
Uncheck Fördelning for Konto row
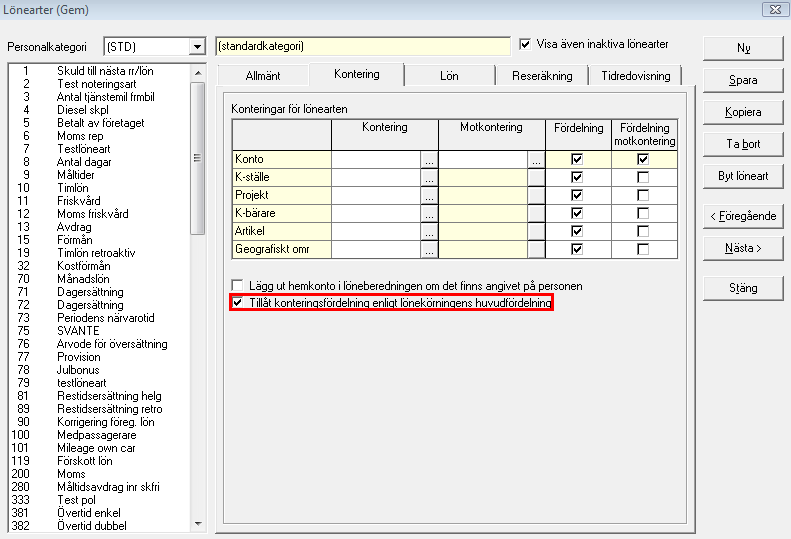click(577, 159)
